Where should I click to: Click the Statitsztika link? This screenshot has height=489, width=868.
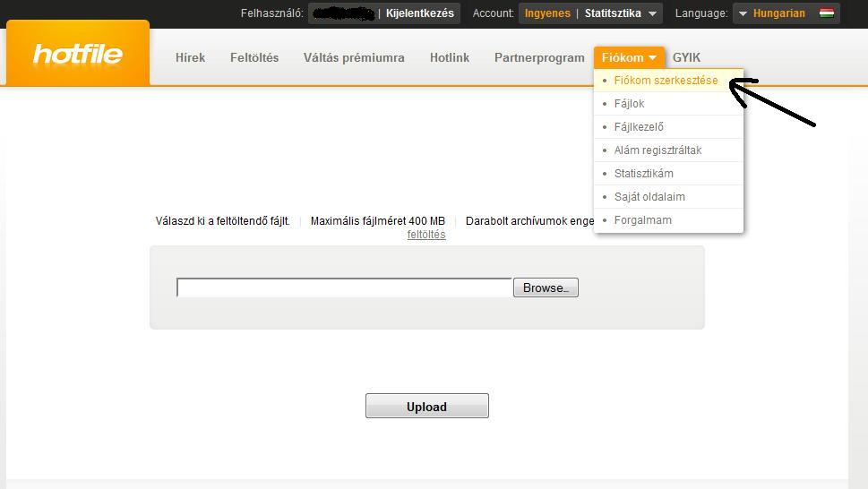pos(613,13)
